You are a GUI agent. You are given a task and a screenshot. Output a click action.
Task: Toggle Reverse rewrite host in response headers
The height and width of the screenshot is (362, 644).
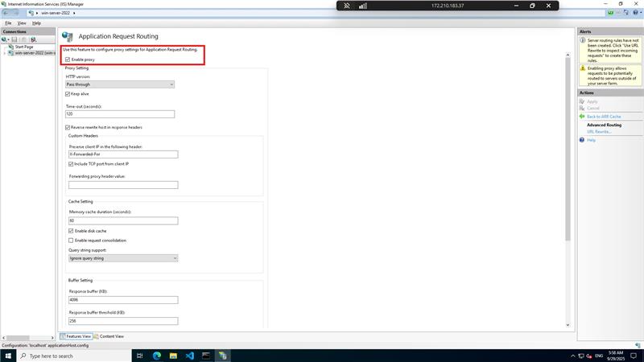click(68, 128)
